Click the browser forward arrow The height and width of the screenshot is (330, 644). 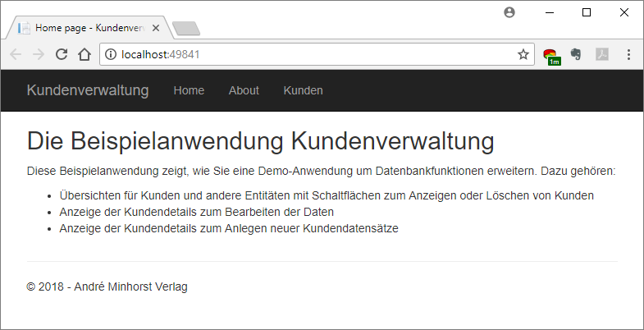point(39,54)
